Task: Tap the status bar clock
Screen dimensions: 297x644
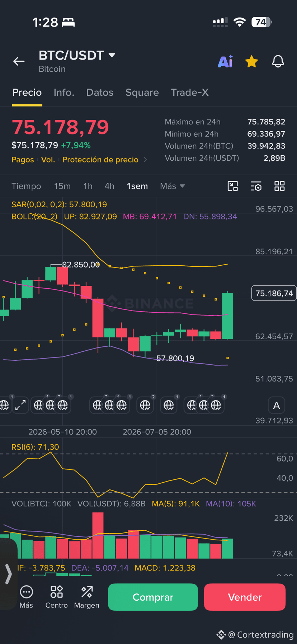Action: coord(45,22)
